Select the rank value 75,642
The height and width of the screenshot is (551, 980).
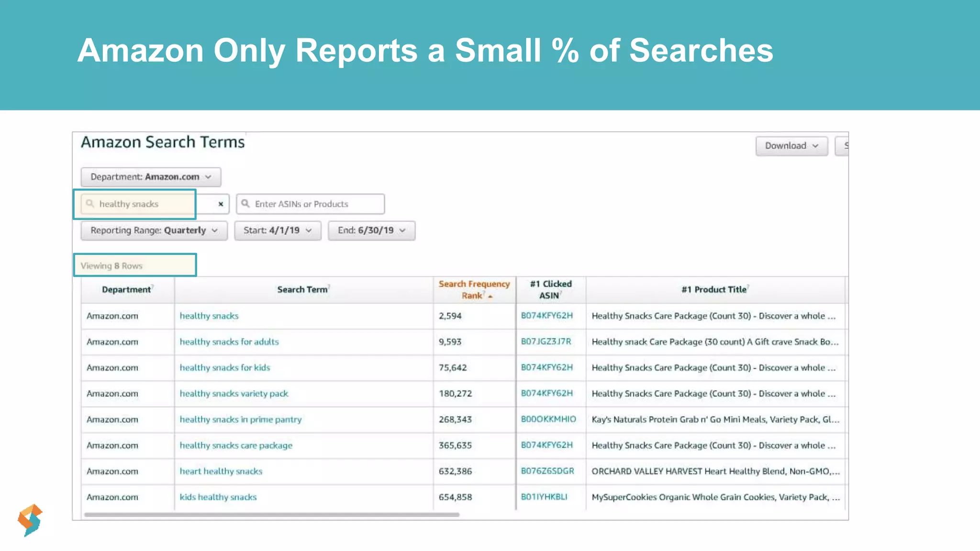tap(453, 368)
